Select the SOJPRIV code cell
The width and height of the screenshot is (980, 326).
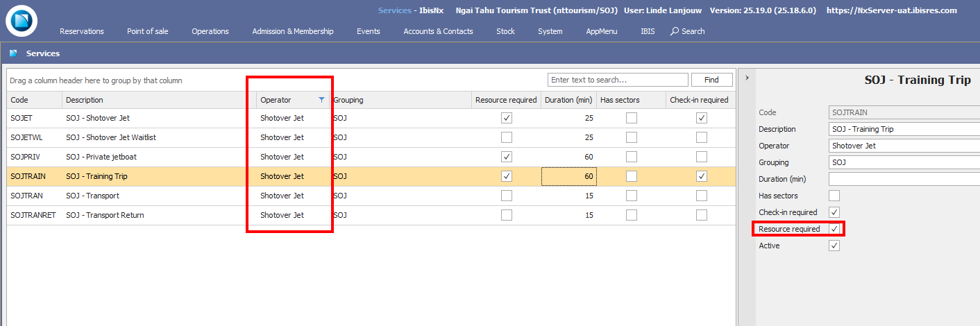pyautogui.click(x=35, y=157)
